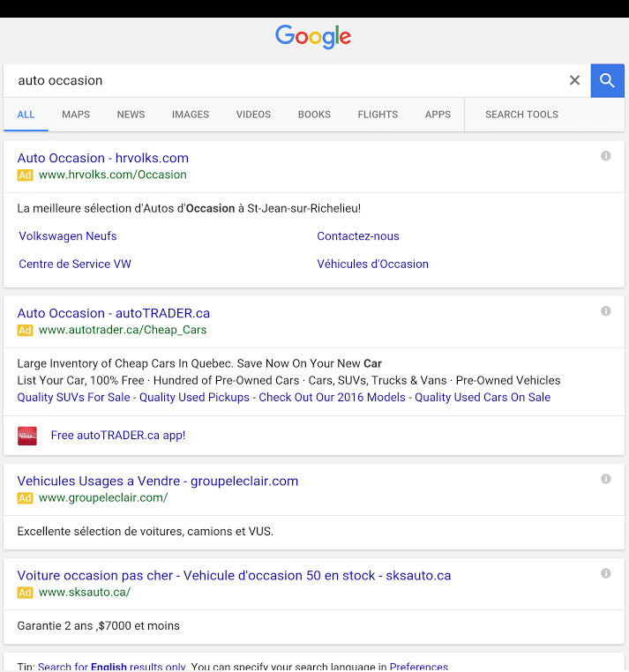Click 'Contactez-nous' sitelink

(358, 236)
